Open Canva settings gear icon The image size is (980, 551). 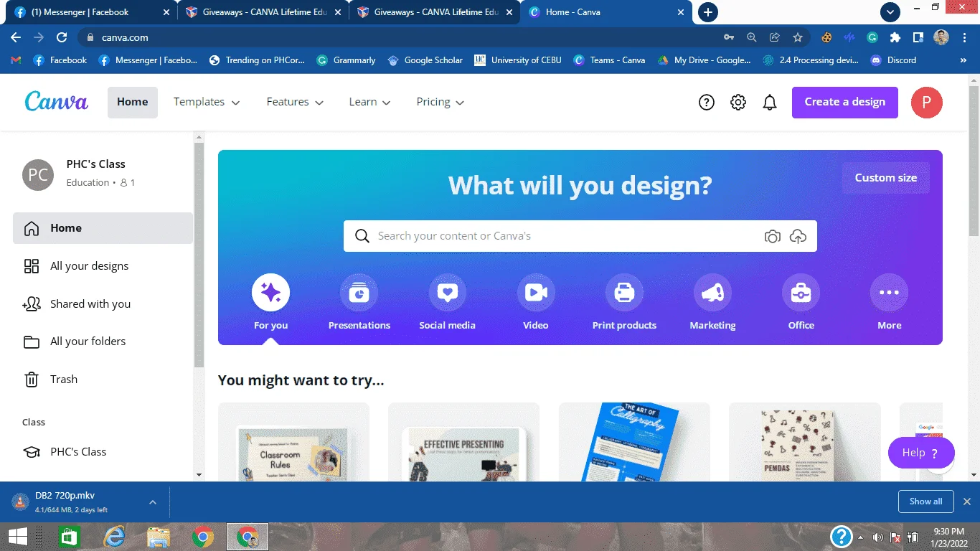coord(738,103)
